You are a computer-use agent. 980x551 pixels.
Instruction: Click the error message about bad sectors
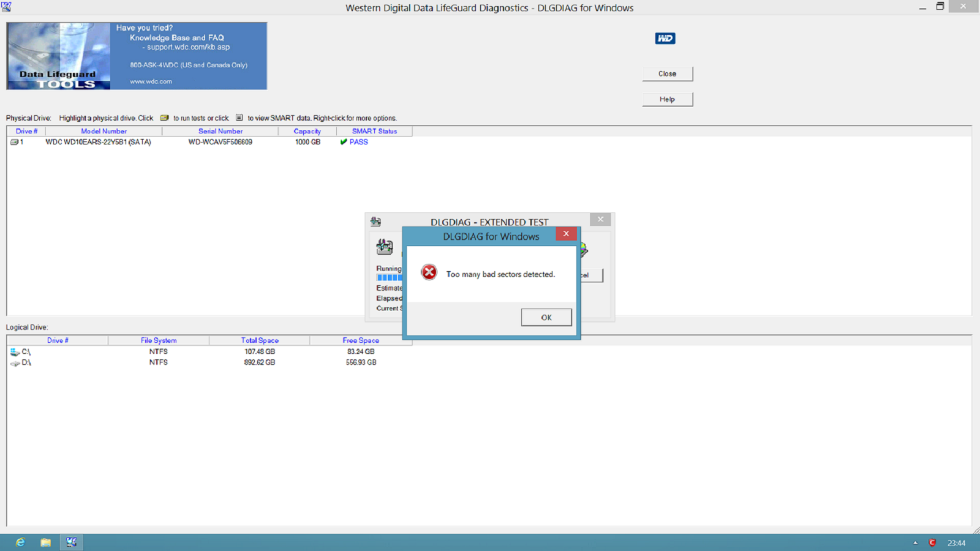[500, 274]
